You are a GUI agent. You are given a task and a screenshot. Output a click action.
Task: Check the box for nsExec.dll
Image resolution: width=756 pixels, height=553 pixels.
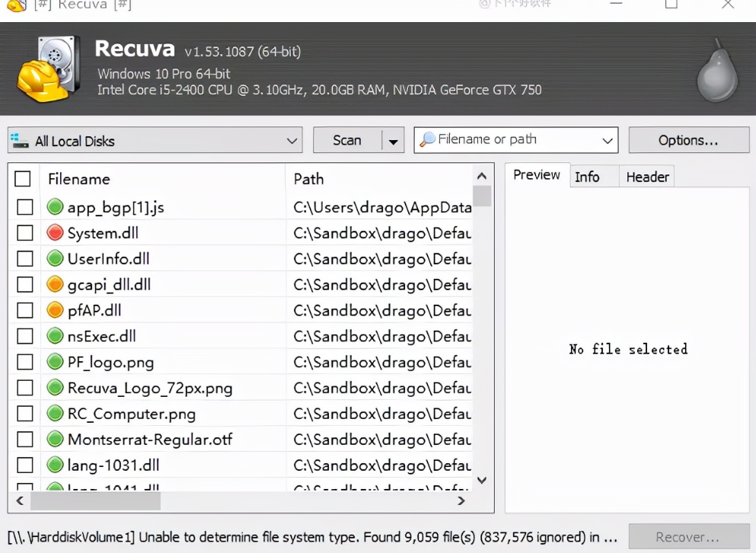[x=24, y=336]
